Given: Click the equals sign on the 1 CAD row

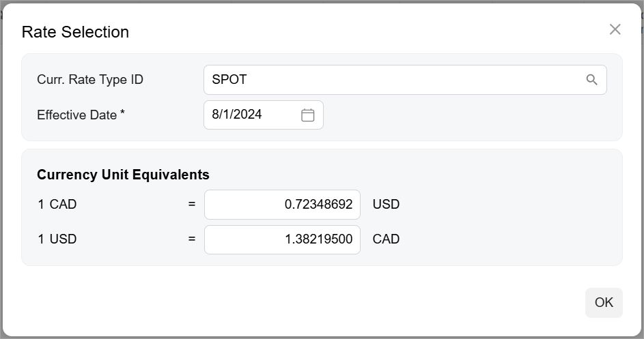Looking at the screenshot, I should 192,204.
